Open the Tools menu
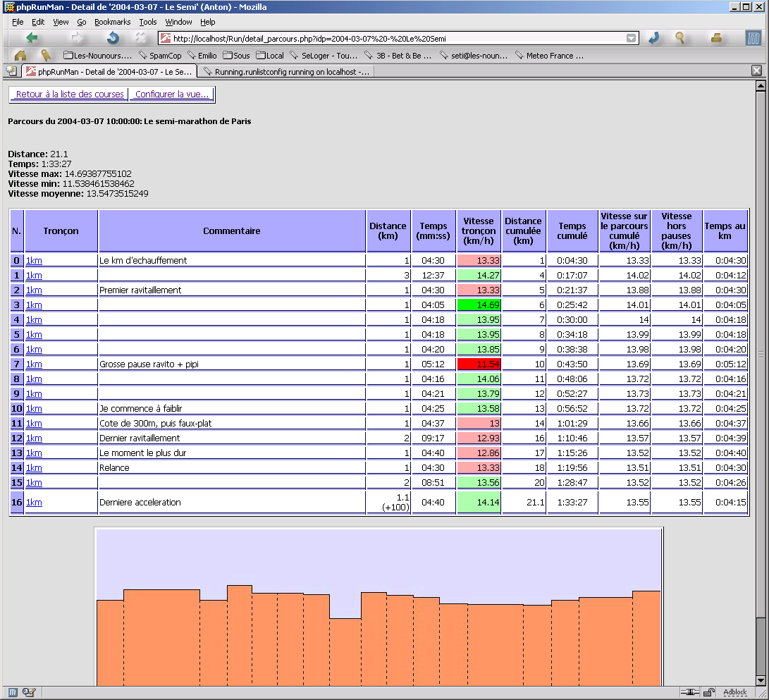This screenshot has width=769, height=700. (148, 22)
